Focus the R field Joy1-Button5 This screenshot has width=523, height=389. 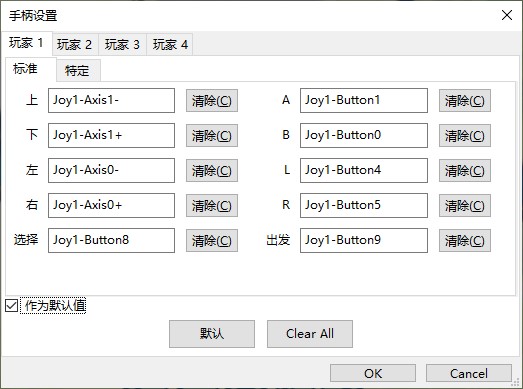[x=364, y=205]
